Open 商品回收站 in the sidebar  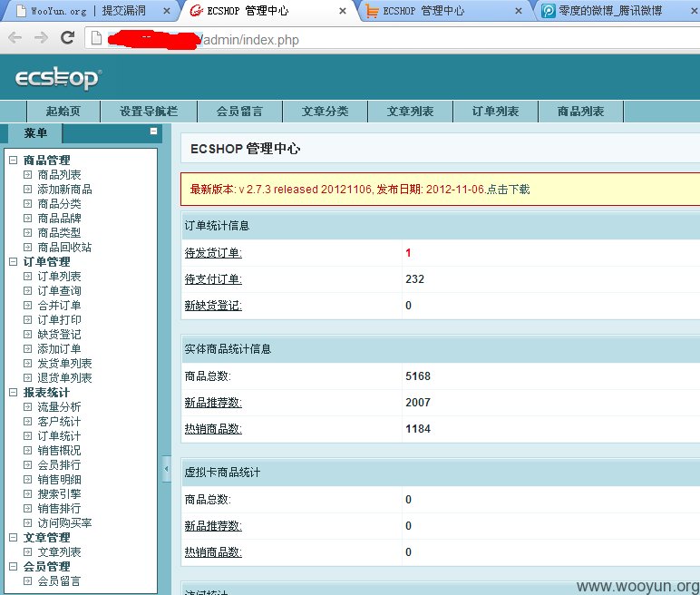point(64,247)
